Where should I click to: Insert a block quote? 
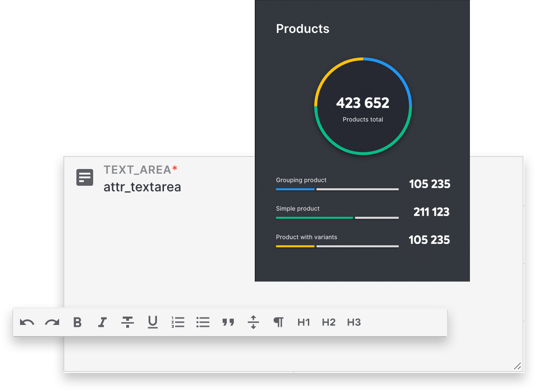click(x=228, y=322)
